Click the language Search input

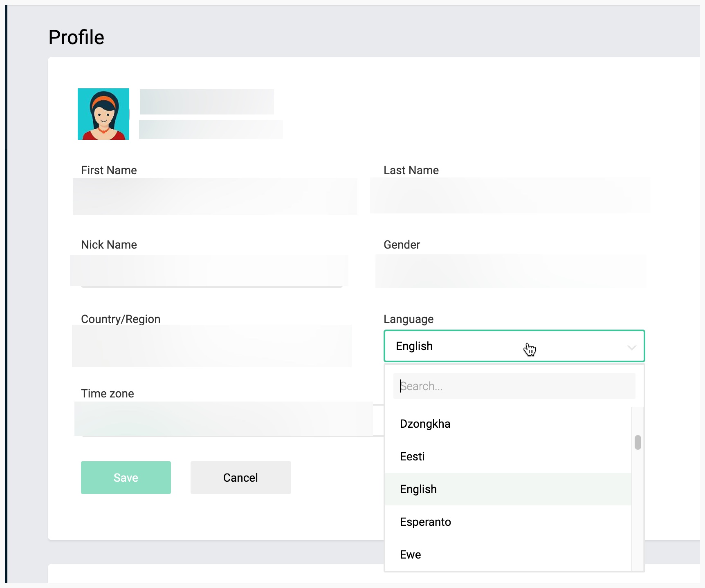click(514, 386)
